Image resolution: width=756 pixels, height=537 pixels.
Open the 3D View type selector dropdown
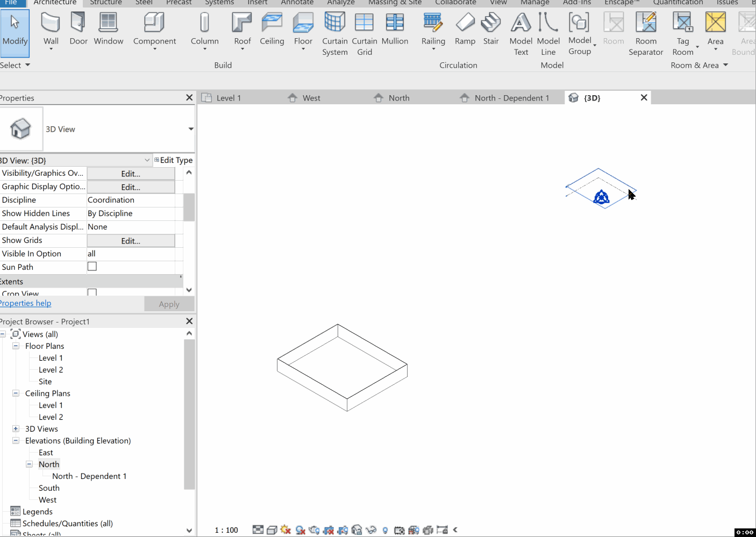click(191, 129)
